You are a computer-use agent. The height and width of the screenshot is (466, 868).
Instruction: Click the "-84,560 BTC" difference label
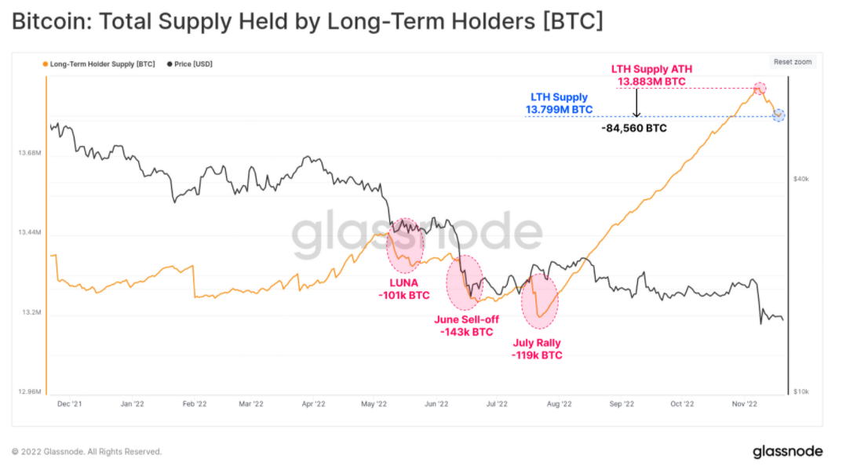(633, 127)
